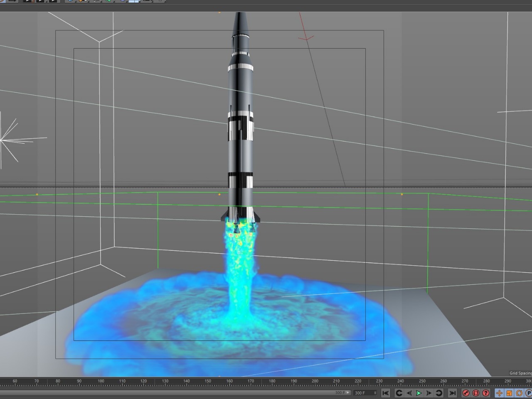Go to the previous keyframe
The height and width of the screenshot is (399, 532).
click(399, 393)
